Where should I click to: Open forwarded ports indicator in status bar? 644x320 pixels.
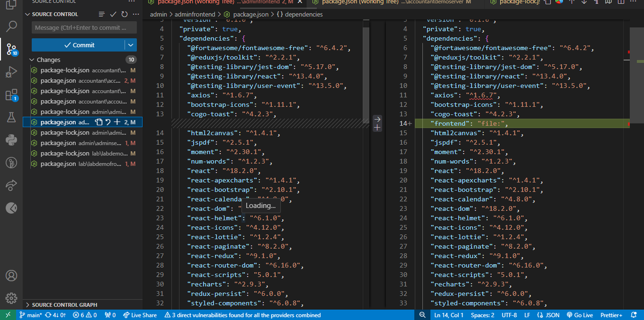pos(111,315)
